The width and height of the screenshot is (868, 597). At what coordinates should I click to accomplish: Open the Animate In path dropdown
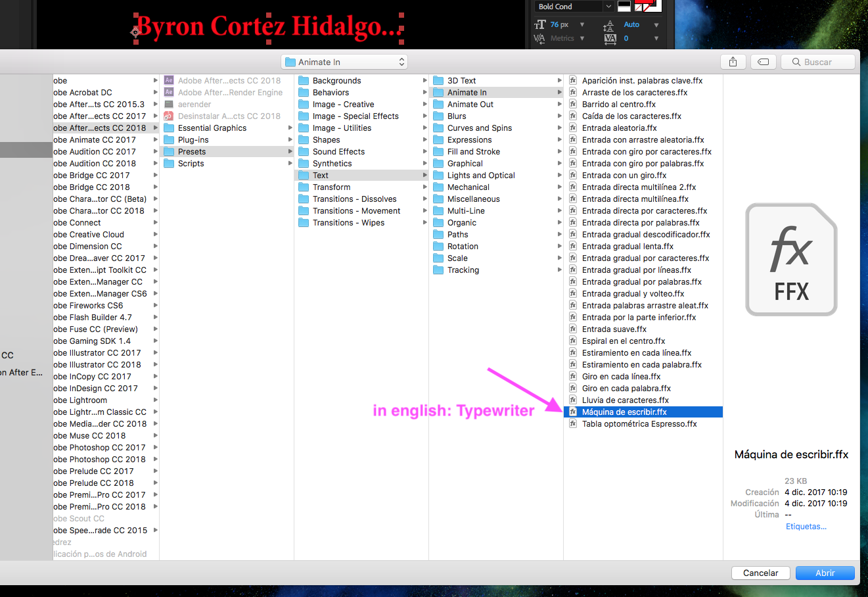point(344,62)
